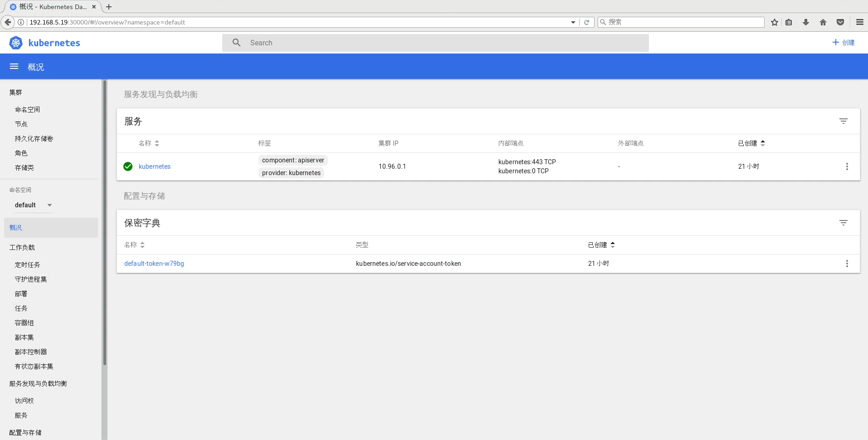Open filter for the 服务 card
Screen dimensions: 868x440
coord(843,121)
